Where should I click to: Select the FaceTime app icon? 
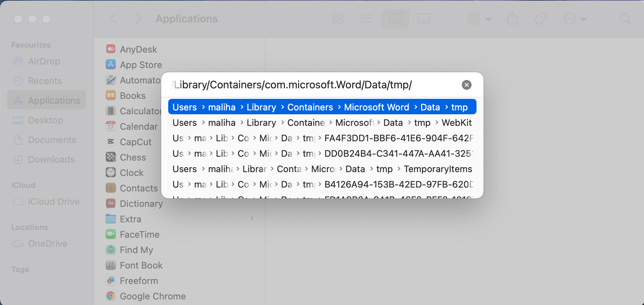(111, 234)
